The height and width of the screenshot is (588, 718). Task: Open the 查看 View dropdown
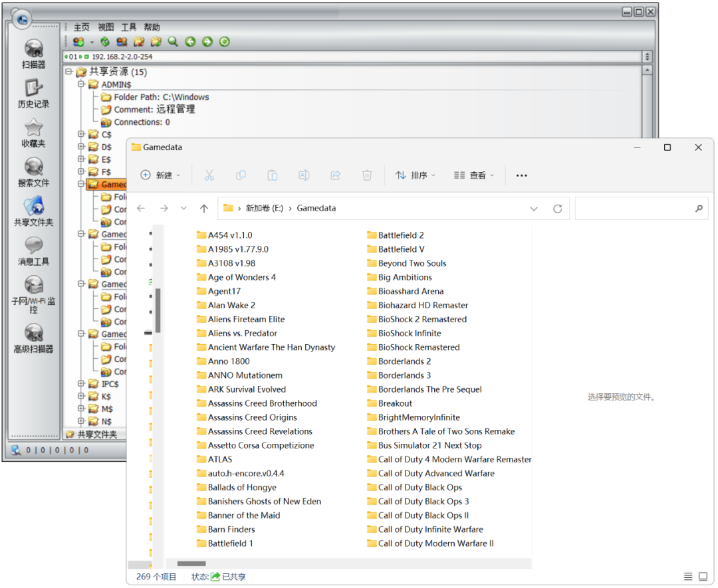pyautogui.click(x=475, y=175)
